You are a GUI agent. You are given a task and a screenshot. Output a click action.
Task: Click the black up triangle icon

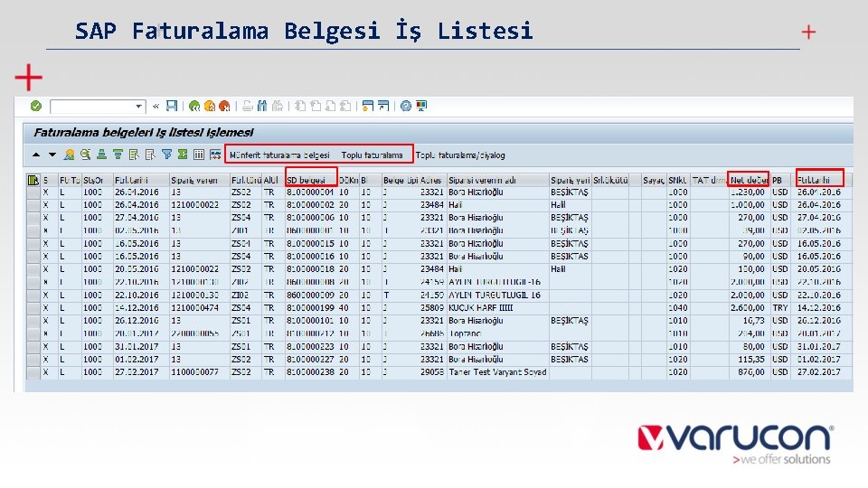(36, 155)
